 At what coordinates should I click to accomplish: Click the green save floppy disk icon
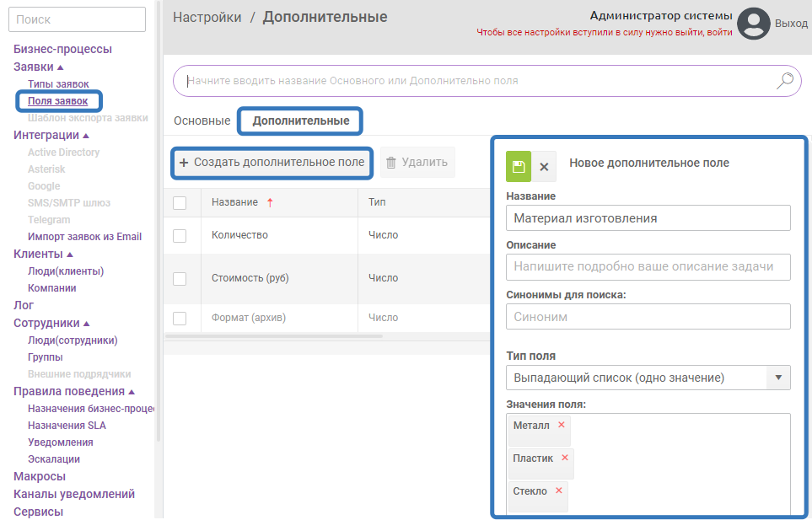pos(519,167)
